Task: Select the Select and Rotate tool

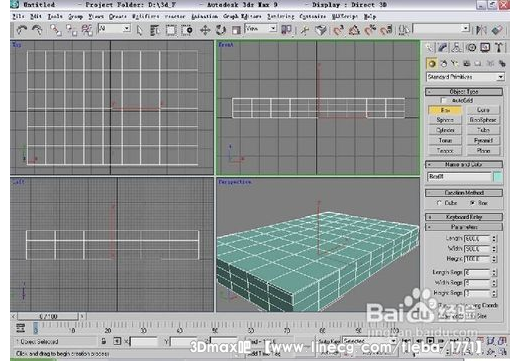Action: click(x=220, y=30)
